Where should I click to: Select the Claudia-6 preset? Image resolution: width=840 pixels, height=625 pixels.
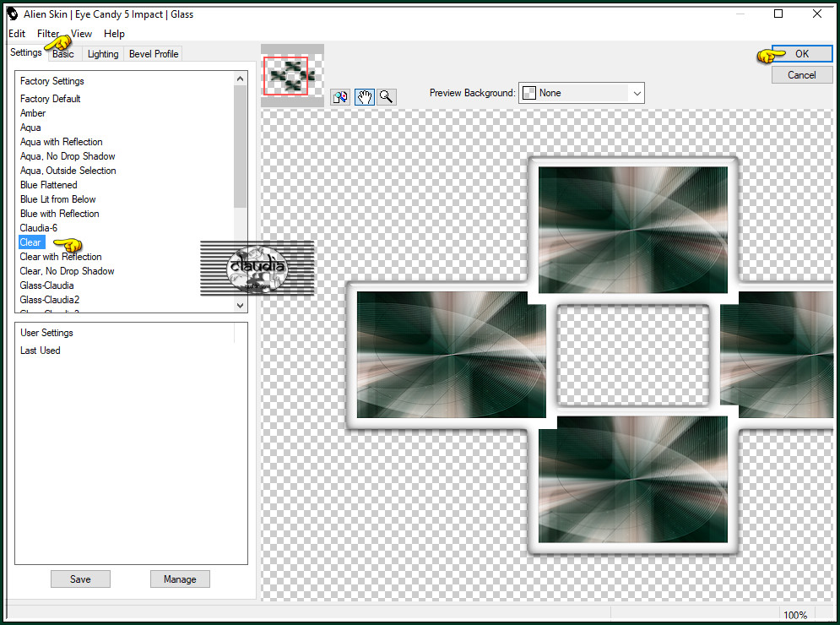tap(39, 228)
